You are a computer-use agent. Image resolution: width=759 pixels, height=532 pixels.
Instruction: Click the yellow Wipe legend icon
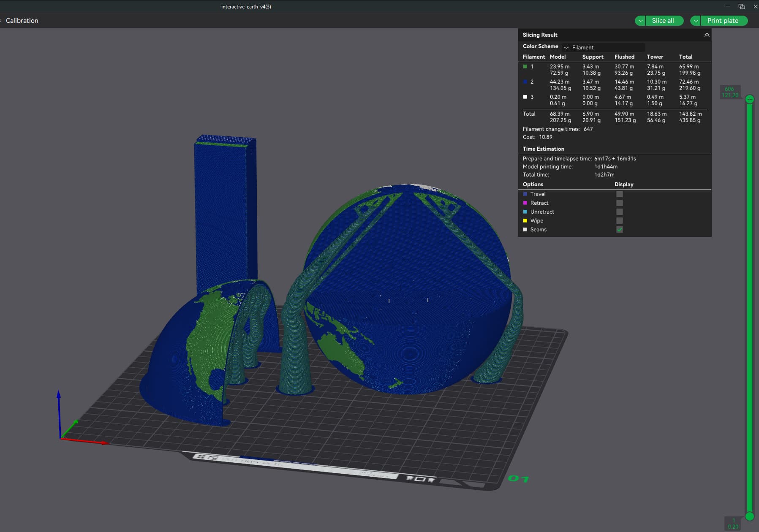click(525, 221)
